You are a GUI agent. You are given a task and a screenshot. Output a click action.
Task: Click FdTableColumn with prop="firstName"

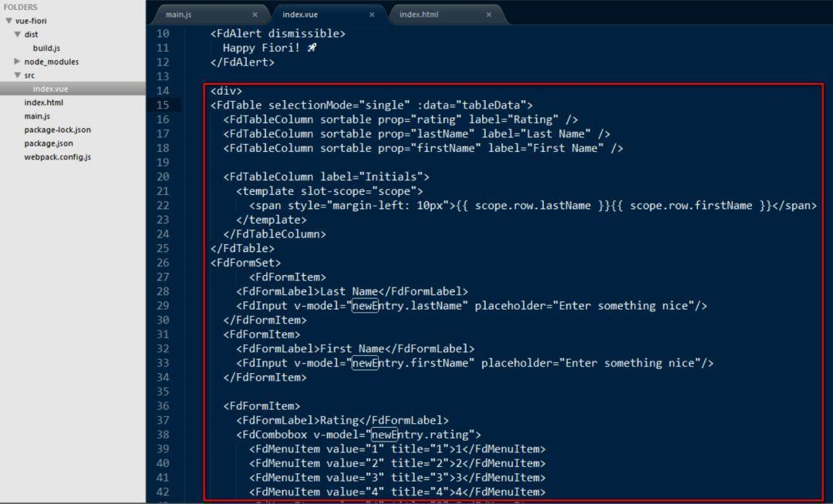[423, 148]
